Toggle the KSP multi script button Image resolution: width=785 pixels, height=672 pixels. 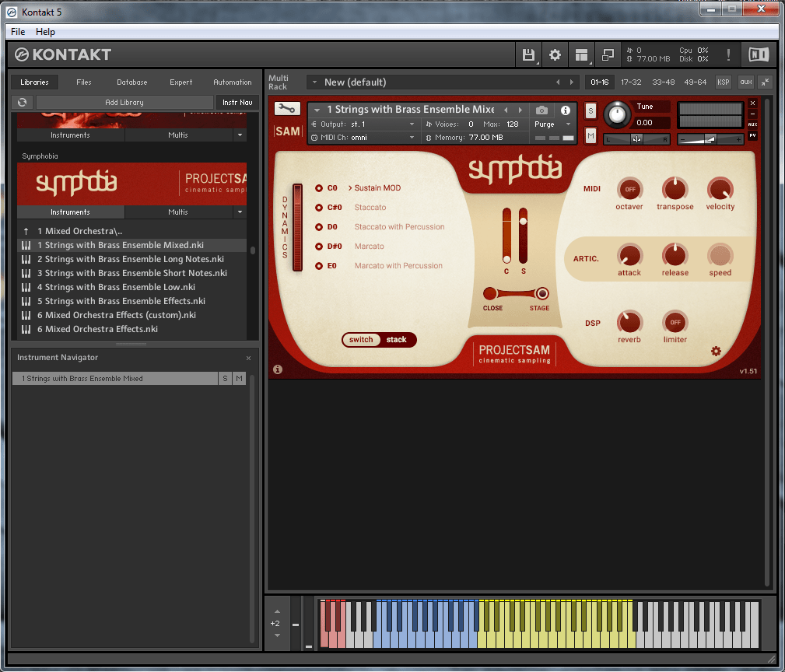pos(723,82)
